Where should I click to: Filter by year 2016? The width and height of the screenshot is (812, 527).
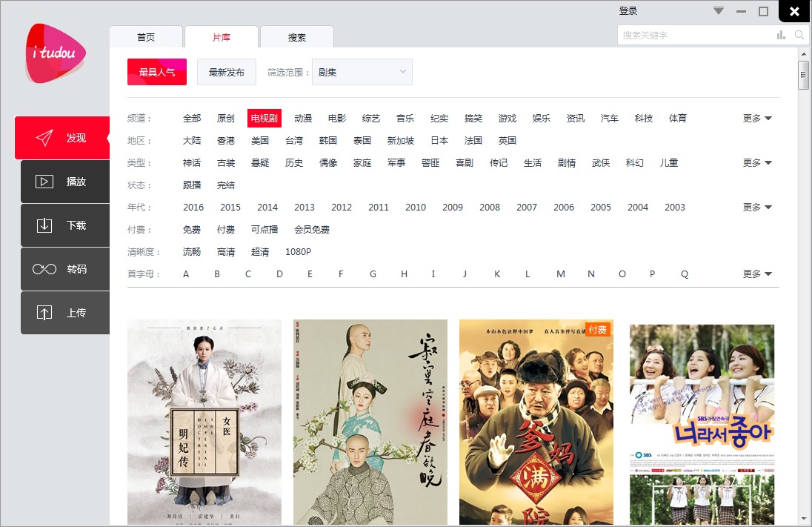click(193, 208)
